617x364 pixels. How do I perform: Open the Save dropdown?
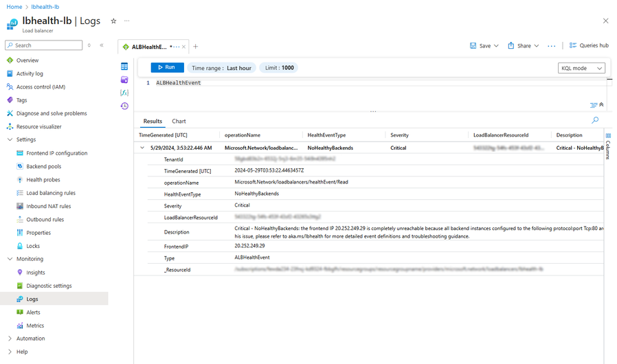pos(484,45)
